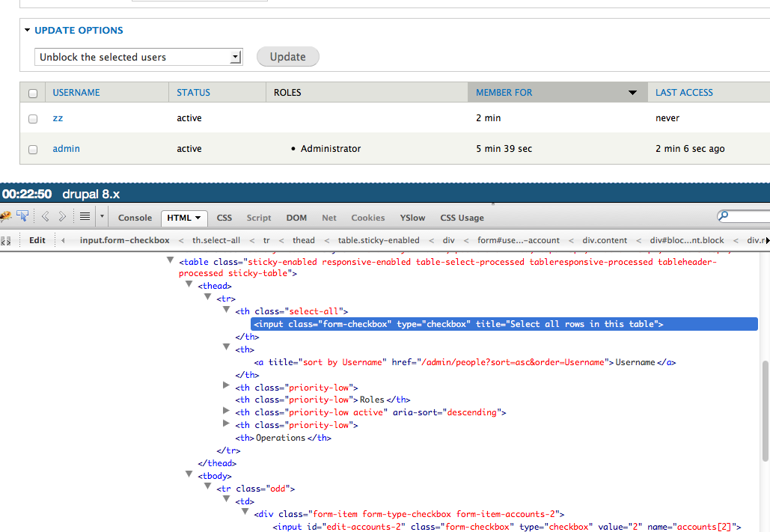The width and height of the screenshot is (770, 532).
Task: Collapse the tr odd node
Action: pyautogui.click(x=207, y=487)
